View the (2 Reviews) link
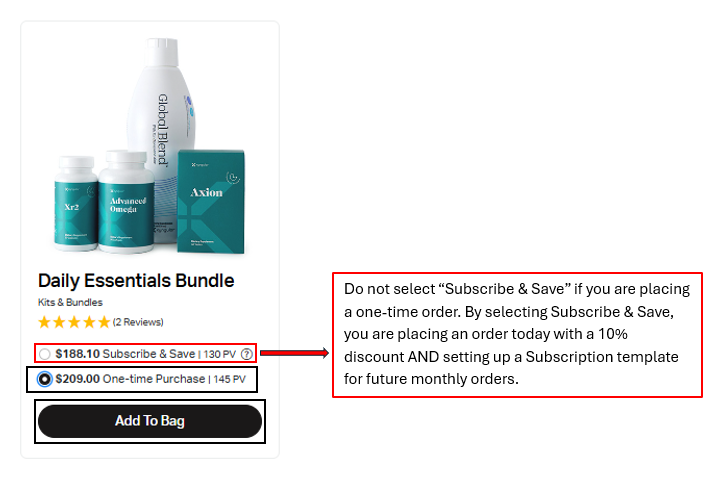Screen dimensions: 715x487 (x=138, y=322)
